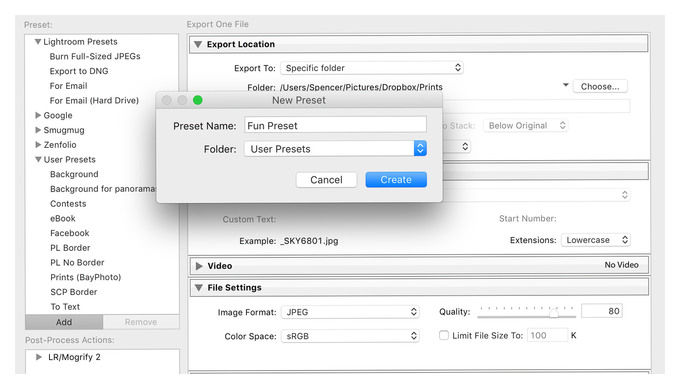
Task: Click the Limit File Size value field
Action: click(547, 335)
